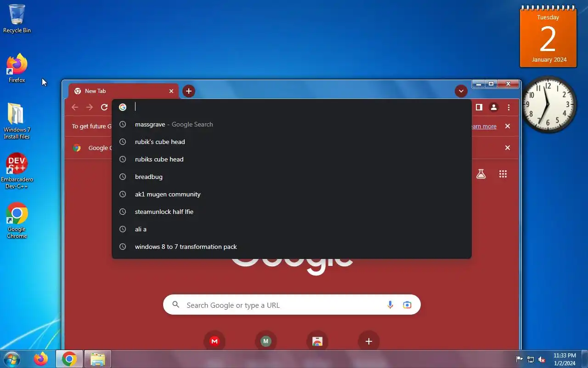588x368 pixels.
Task: Open a new tab with the plus button
Action: pos(189,91)
